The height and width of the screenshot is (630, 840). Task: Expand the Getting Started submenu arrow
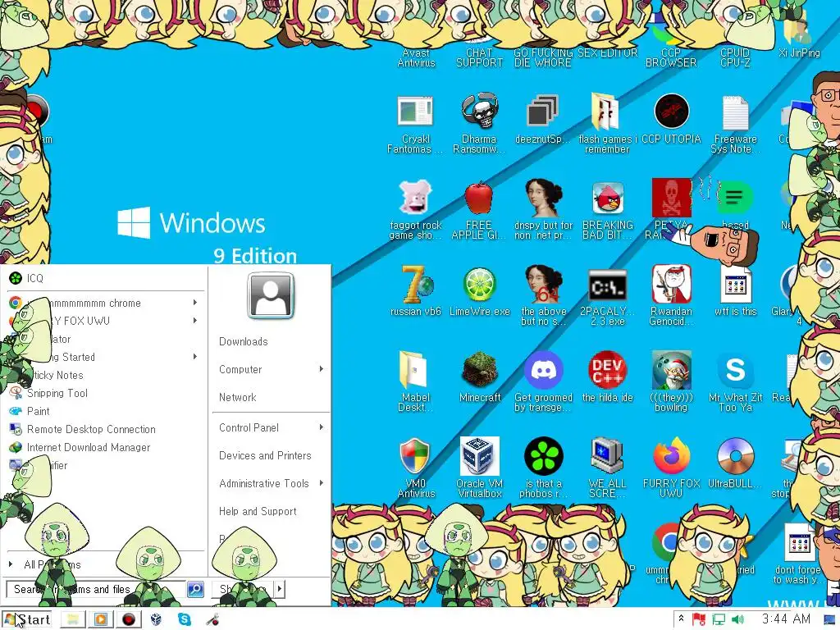click(x=195, y=357)
